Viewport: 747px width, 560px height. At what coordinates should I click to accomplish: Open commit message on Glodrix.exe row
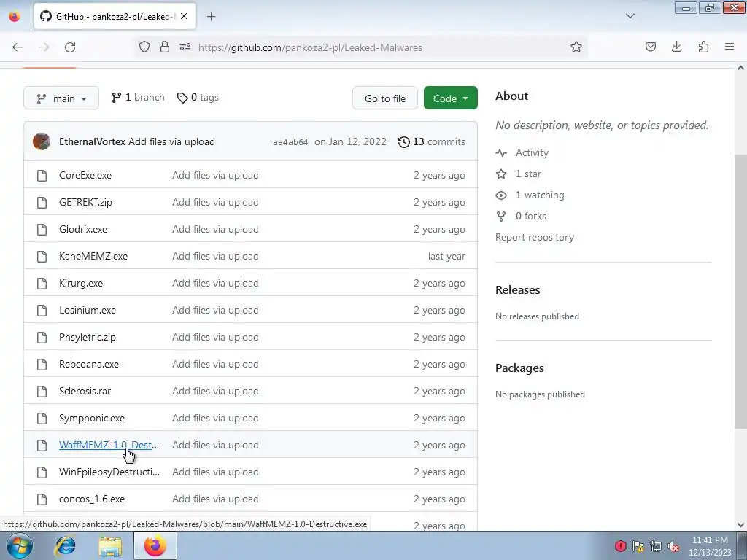pos(215,230)
